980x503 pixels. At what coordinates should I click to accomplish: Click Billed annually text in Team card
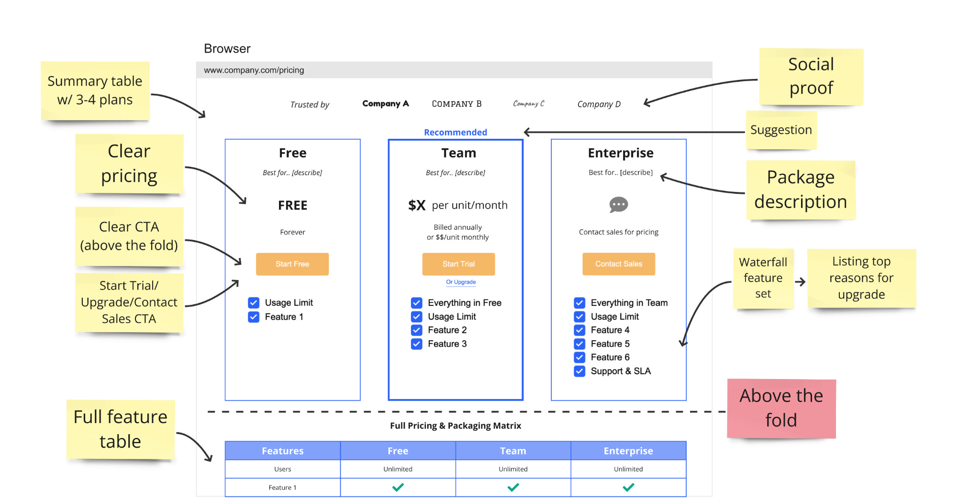457,227
